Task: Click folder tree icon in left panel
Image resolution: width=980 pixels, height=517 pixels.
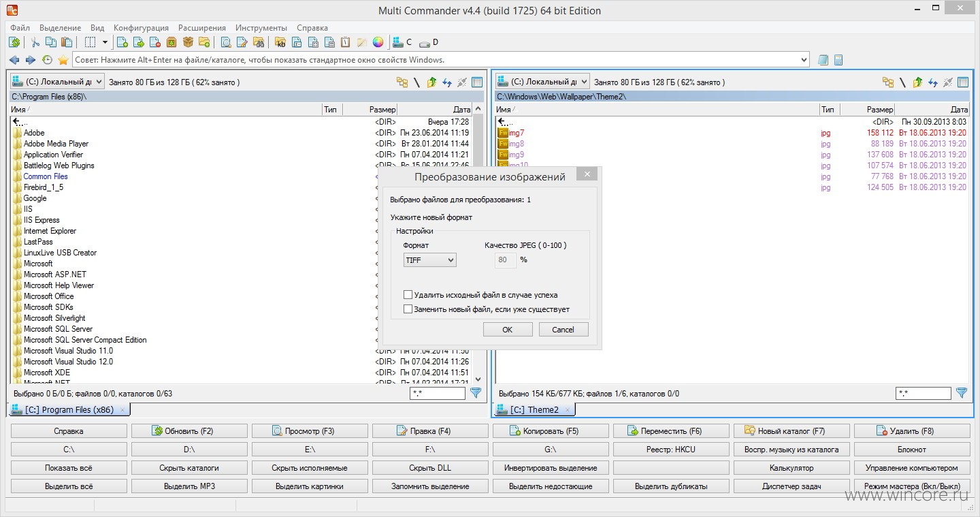Action: click(402, 82)
